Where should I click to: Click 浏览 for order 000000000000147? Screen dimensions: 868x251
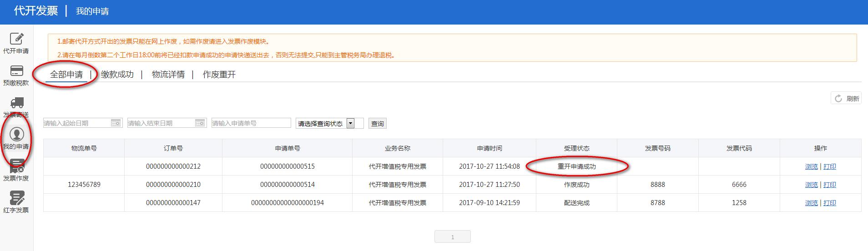812,203
